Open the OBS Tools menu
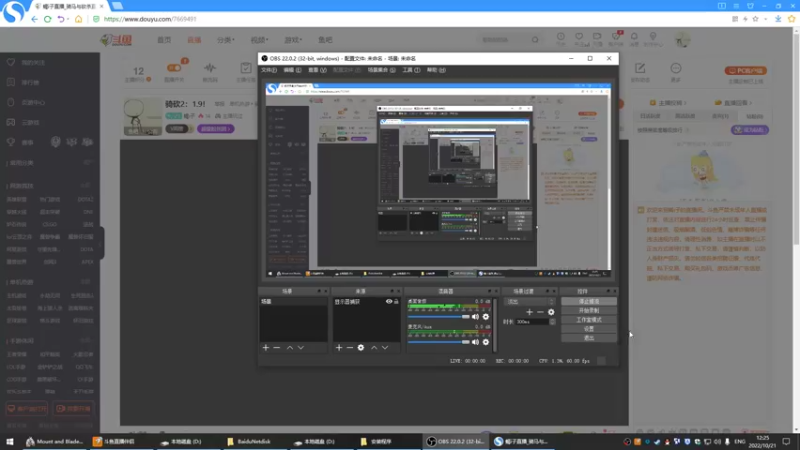This screenshot has width=800, height=450. (411, 70)
